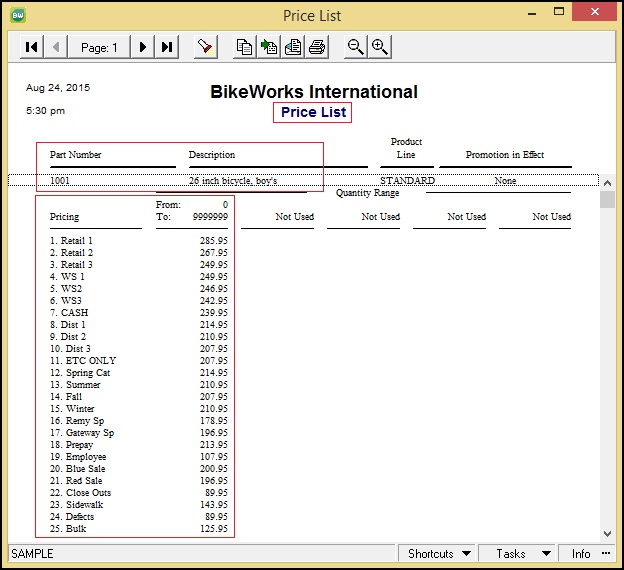The height and width of the screenshot is (570, 624).
Task: Click the '17. Gateway Sp' pricing row
Action: 138,432
